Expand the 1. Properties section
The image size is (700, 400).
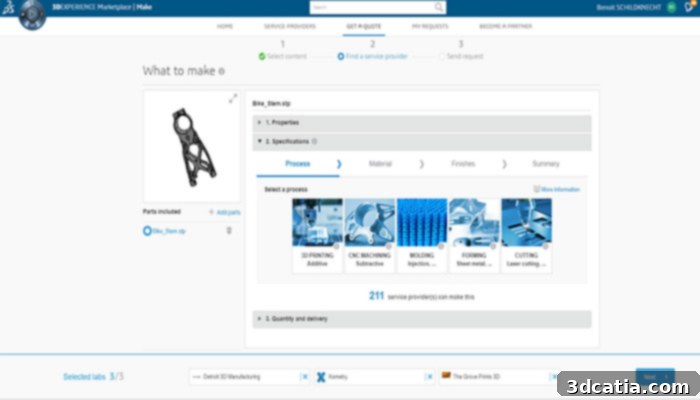(422, 123)
